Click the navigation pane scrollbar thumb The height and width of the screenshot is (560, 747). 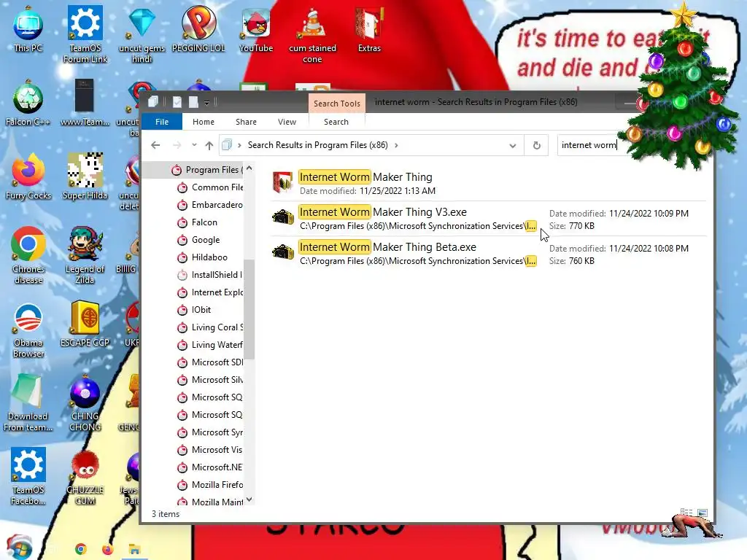coord(249,309)
